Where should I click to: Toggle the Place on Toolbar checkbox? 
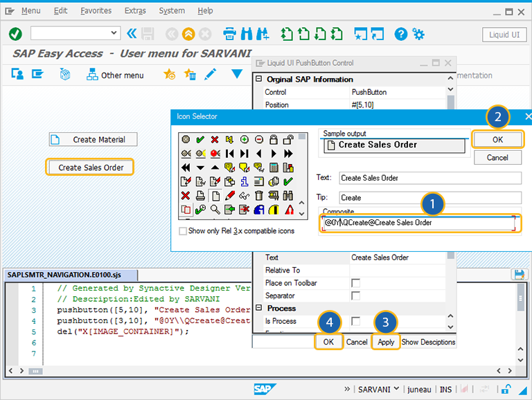pos(355,283)
